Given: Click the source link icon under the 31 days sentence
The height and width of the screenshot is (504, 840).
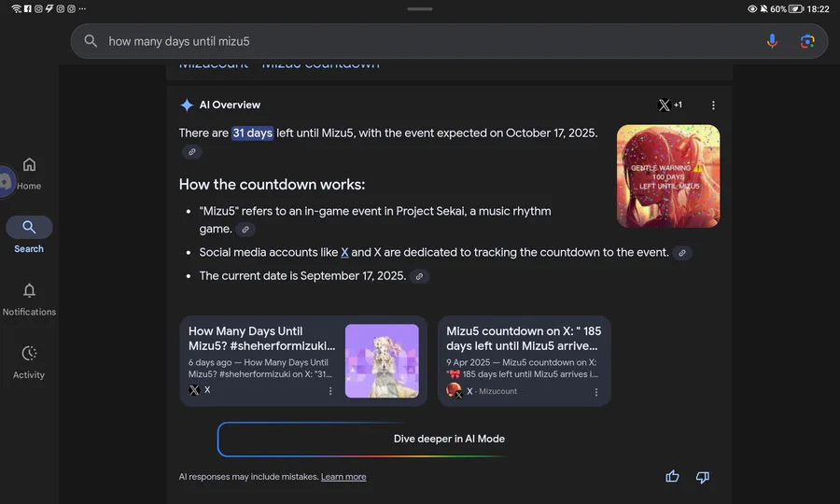Looking at the screenshot, I should coord(191,151).
